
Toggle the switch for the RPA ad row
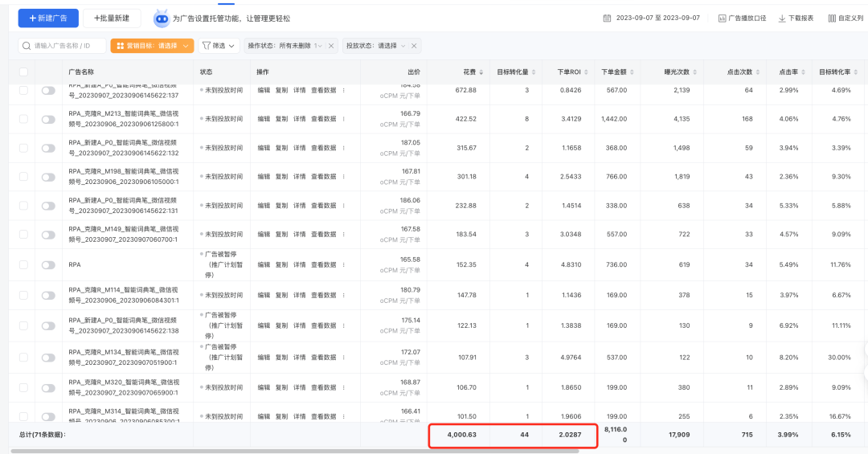tap(48, 264)
